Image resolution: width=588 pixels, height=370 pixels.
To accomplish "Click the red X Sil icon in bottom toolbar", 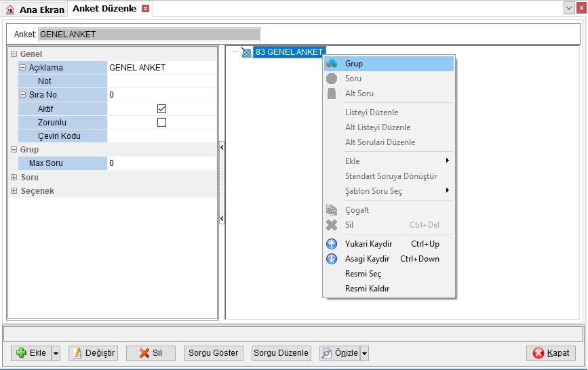I will 144,353.
